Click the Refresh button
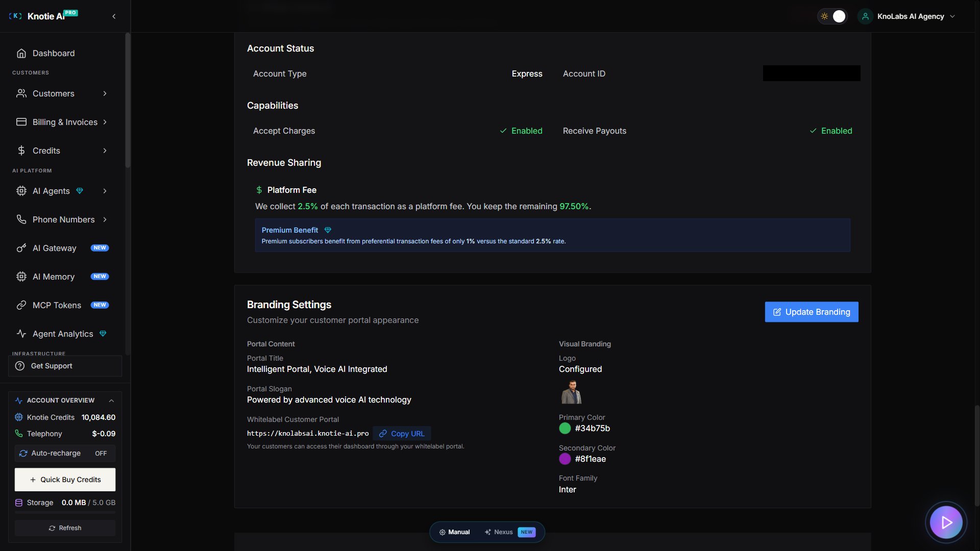 point(65,528)
